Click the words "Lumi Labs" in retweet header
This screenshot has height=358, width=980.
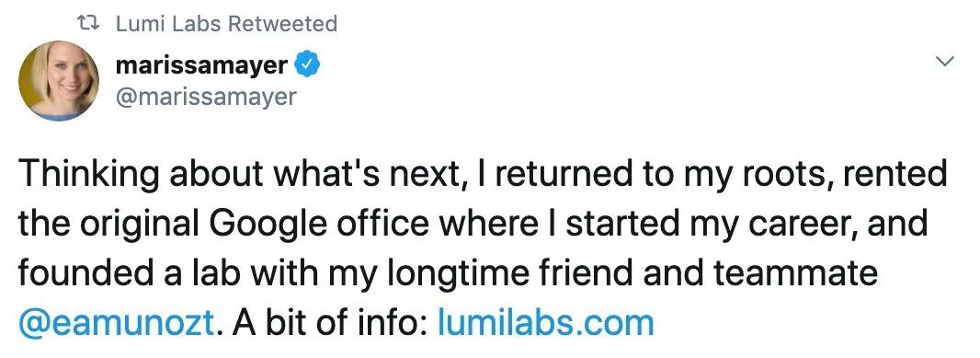pos(168,24)
